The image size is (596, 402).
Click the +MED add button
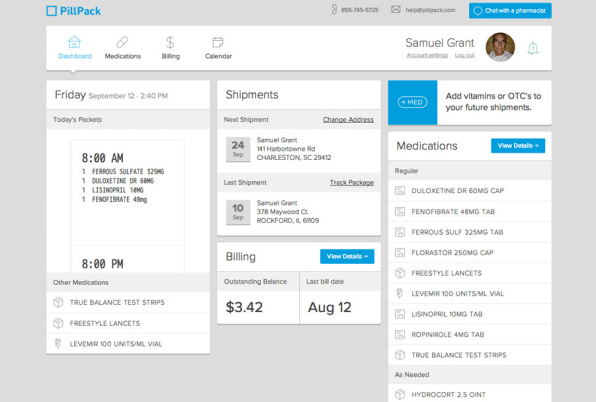click(412, 102)
